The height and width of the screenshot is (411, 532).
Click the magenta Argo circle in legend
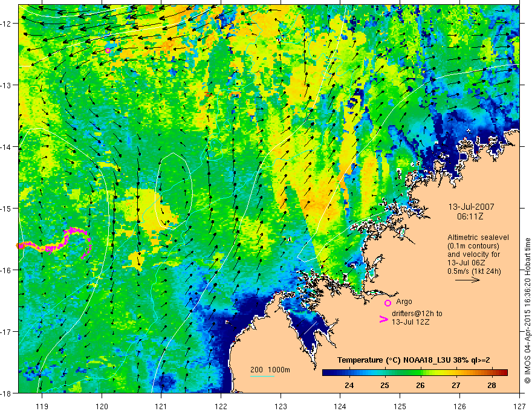click(388, 303)
